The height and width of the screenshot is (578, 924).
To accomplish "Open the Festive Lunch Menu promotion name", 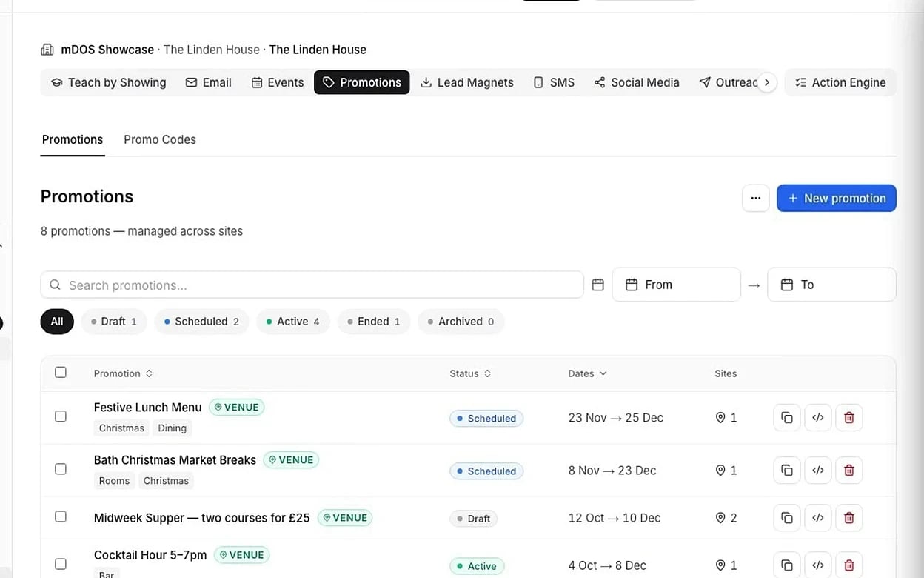I will coord(147,407).
